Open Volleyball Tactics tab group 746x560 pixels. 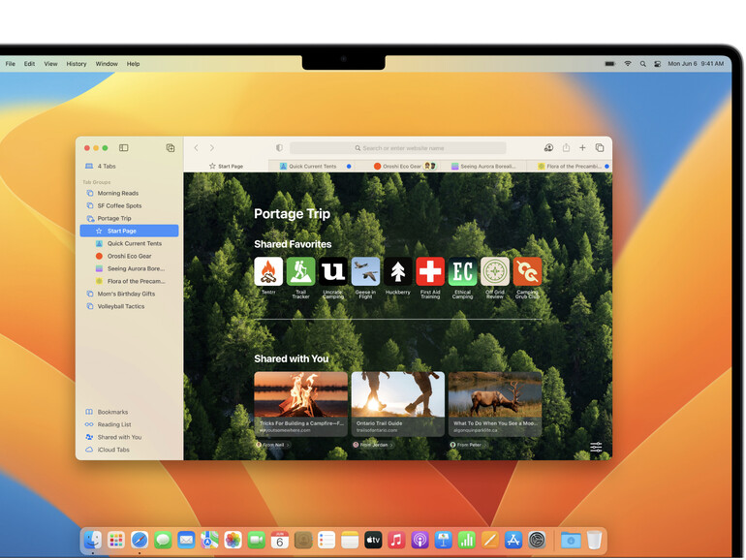click(x=130, y=306)
